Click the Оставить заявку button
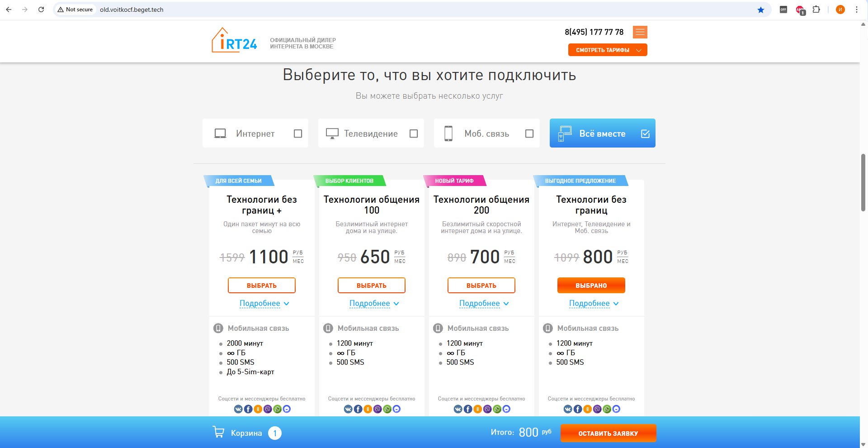This screenshot has height=448, width=868. click(x=608, y=433)
